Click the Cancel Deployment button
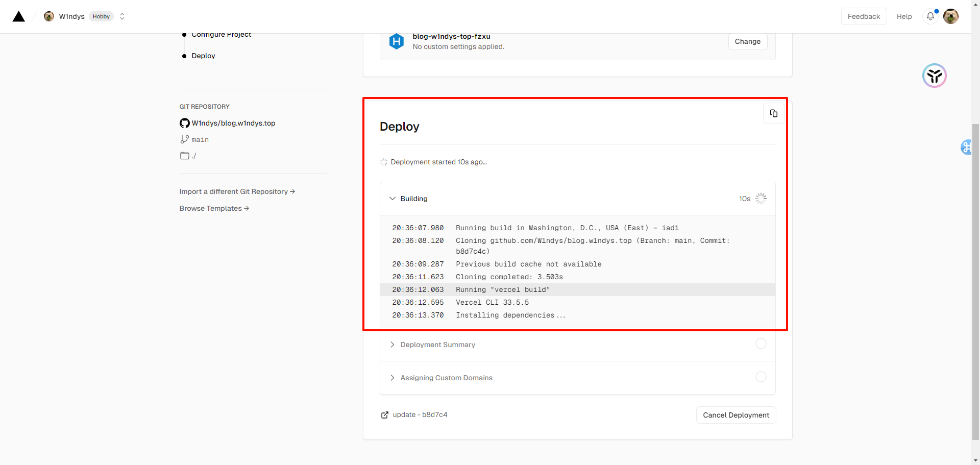This screenshot has height=465, width=980. click(x=736, y=415)
